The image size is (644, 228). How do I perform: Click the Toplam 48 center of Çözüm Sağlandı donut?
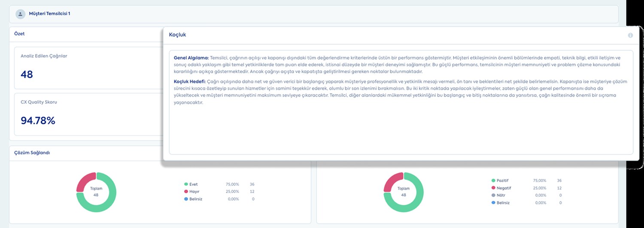96,192
